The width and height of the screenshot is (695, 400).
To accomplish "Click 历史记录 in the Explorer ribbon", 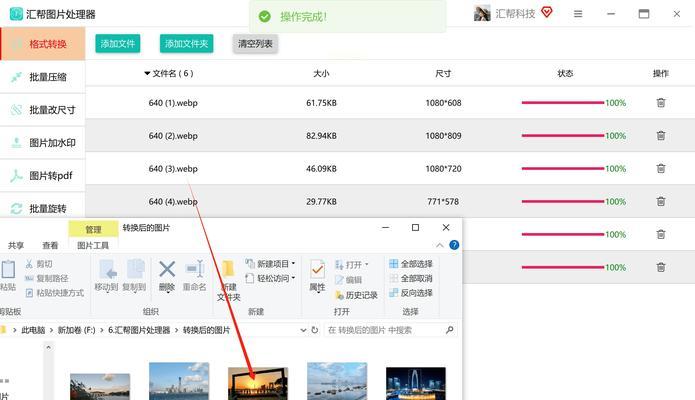I will pos(356,295).
